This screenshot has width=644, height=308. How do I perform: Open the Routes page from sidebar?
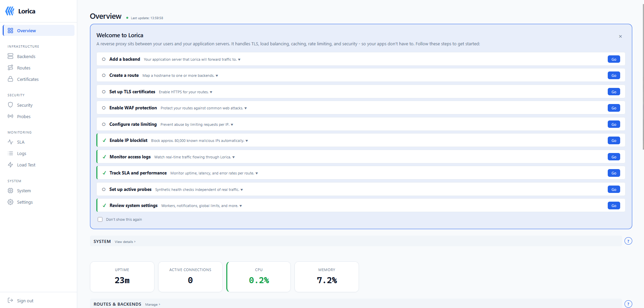click(38, 68)
